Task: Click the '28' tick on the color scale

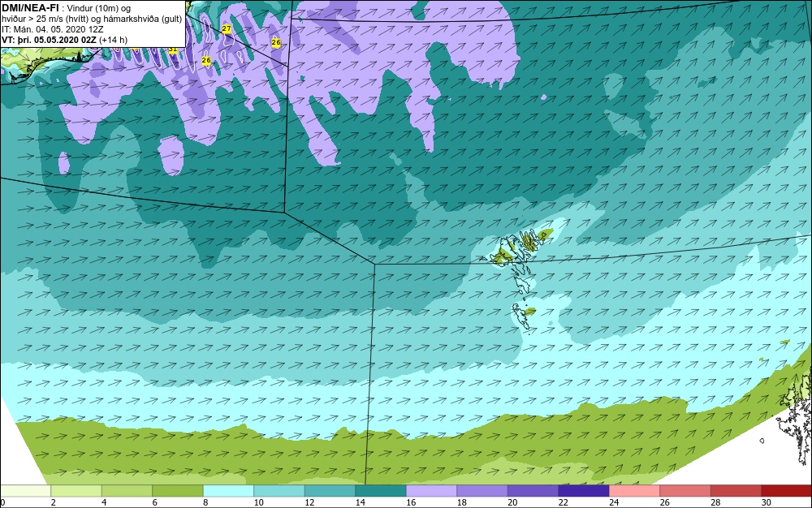Action: (715, 502)
